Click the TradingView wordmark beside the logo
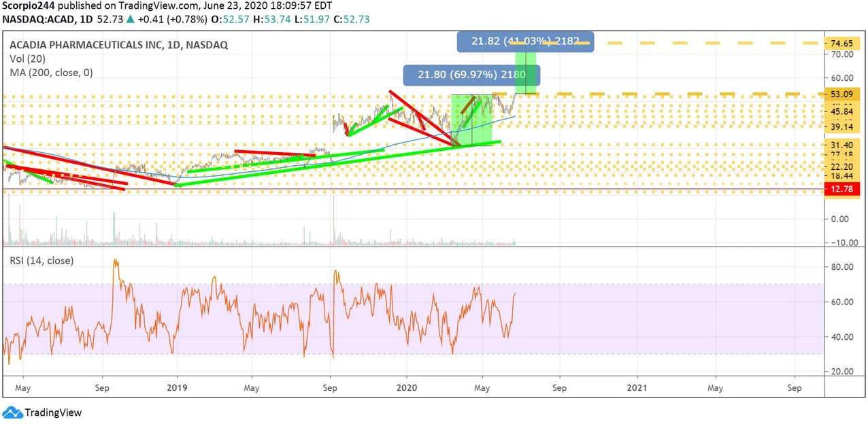This screenshot has width=868, height=424. [53, 412]
